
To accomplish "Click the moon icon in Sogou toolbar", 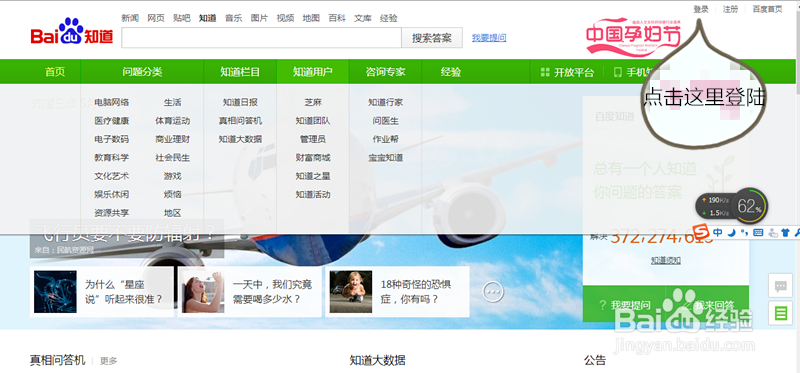I will tap(731, 233).
